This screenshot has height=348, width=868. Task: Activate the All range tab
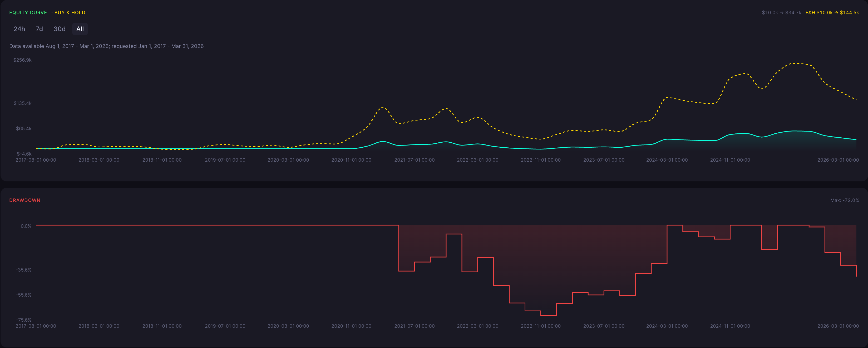[x=80, y=29]
